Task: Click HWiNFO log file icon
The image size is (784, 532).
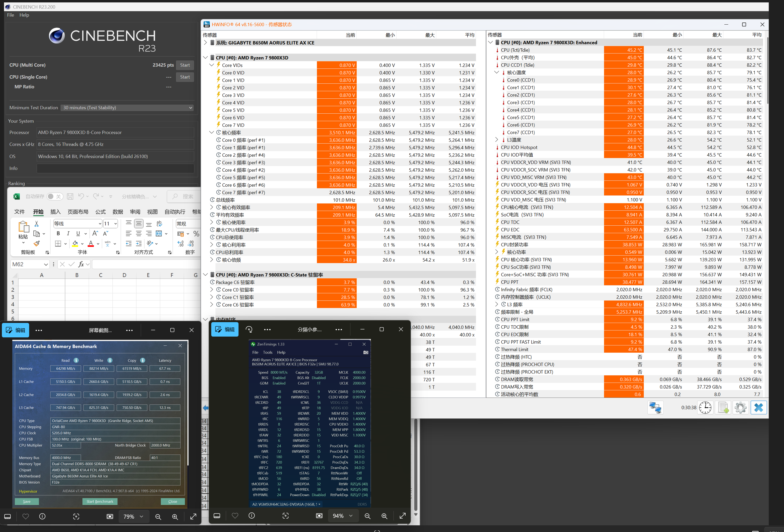Action: tap(723, 407)
